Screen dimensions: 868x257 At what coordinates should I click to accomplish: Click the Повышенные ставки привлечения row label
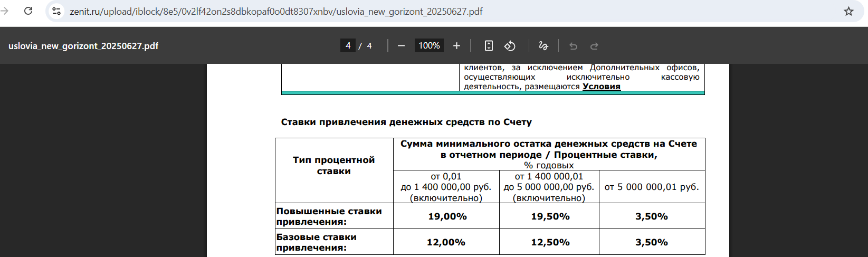pos(334,216)
